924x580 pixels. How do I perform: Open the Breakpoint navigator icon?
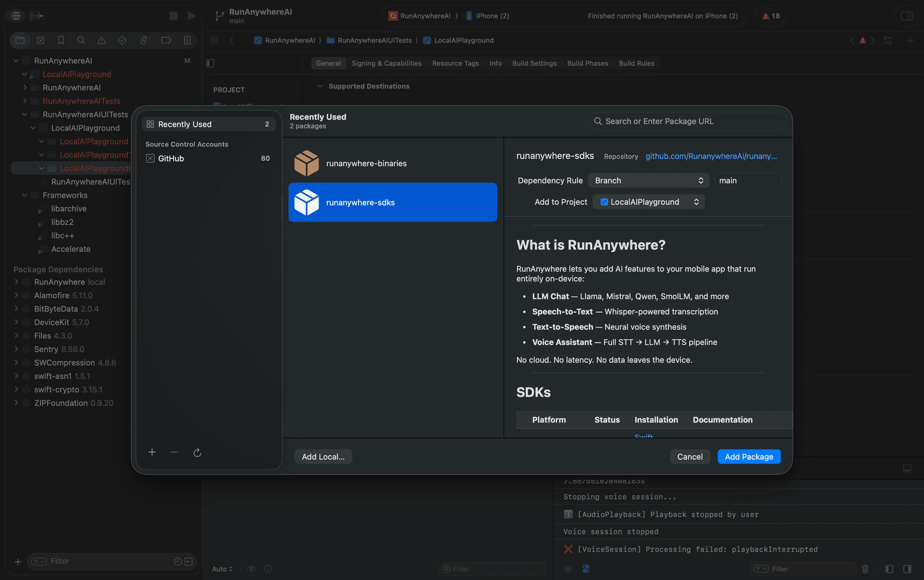[166, 40]
